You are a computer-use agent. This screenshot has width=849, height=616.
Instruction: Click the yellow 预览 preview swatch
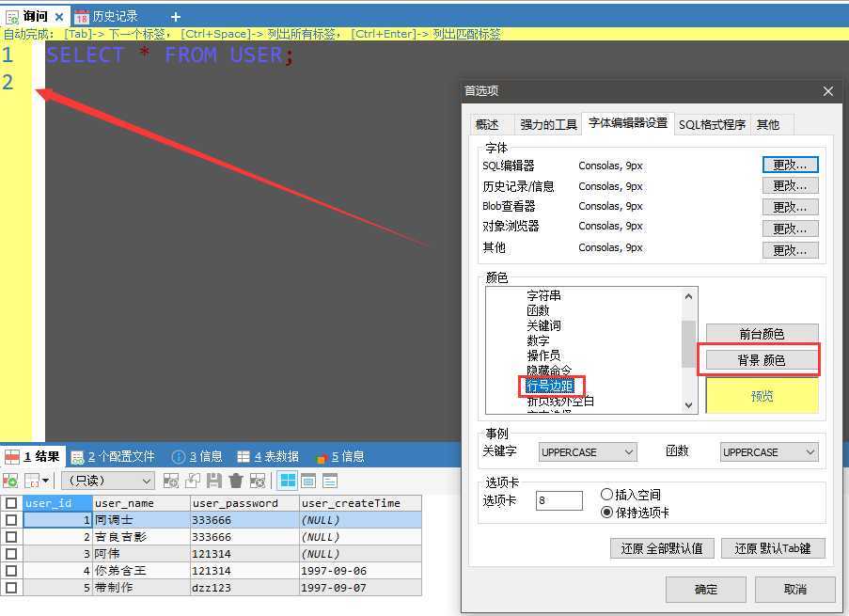click(762, 396)
